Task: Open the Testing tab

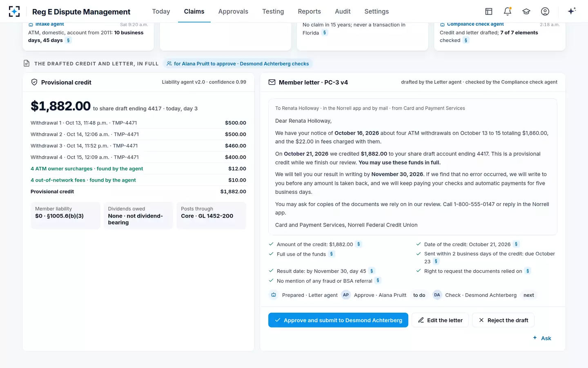Action: pos(273,11)
